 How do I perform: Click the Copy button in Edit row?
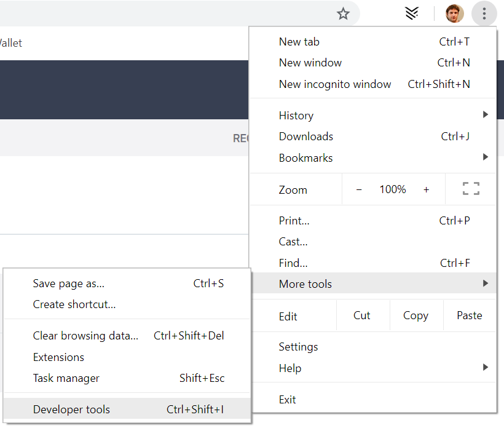click(x=416, y=315)
